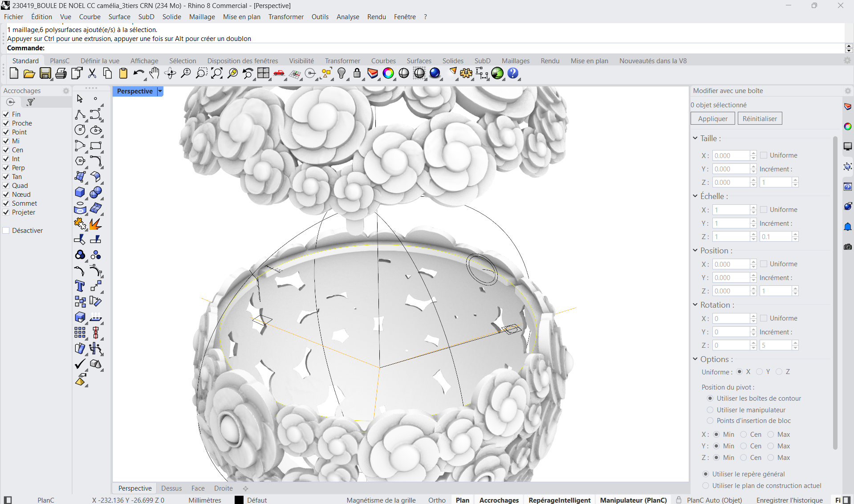Open the Perspective viewport dropdown arrow

160,91
